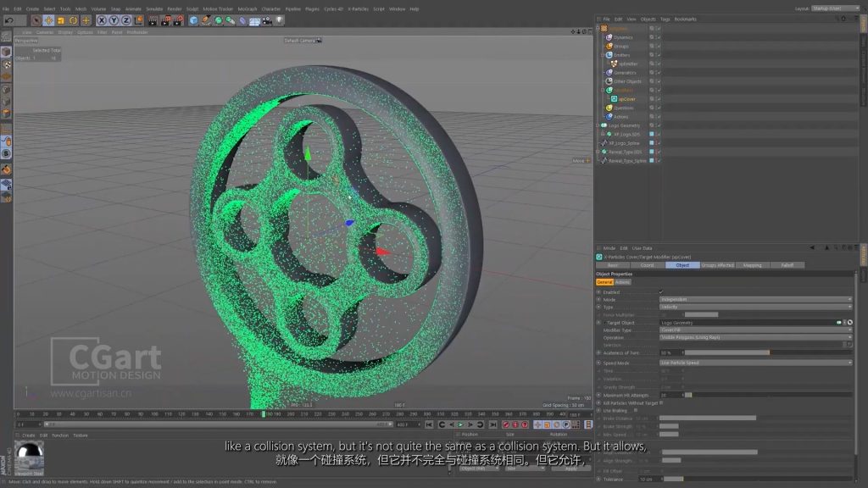Open the Type dropdown (Velocity)
The height and width of the screenshot is (488, 868).
[x=755, y=307]
